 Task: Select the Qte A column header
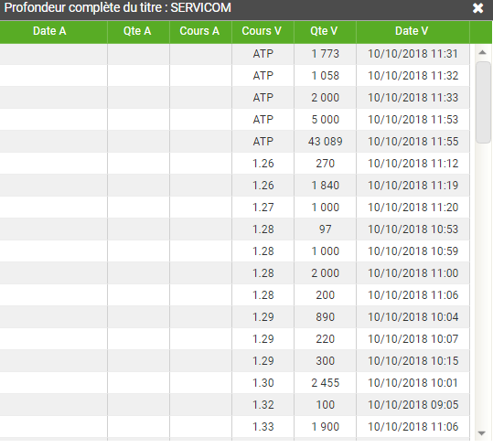click(x=138, y=31)
